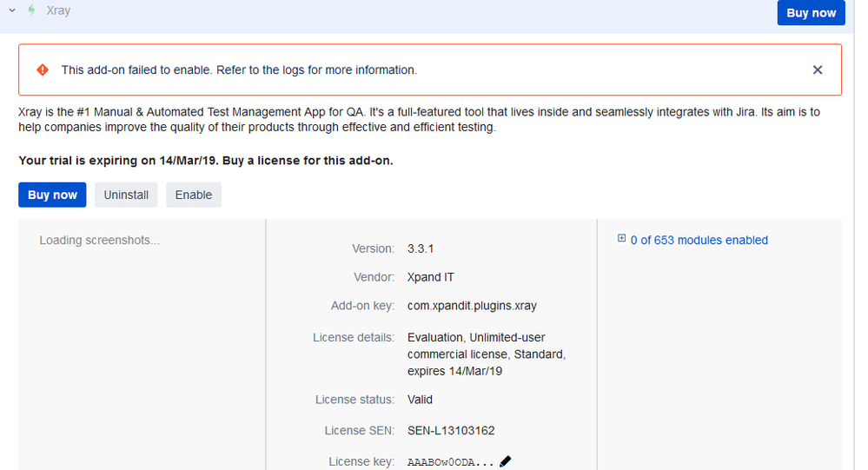Screen dimensions: 868x470
Task: Select the add-on key com.xpandit.plugins.xray
Action: [x=472, y=306]
